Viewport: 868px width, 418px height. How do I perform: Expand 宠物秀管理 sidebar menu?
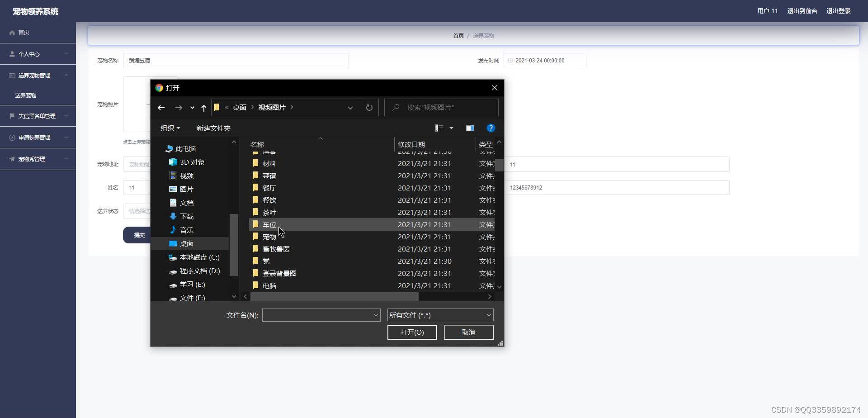[x=38, y=159]
